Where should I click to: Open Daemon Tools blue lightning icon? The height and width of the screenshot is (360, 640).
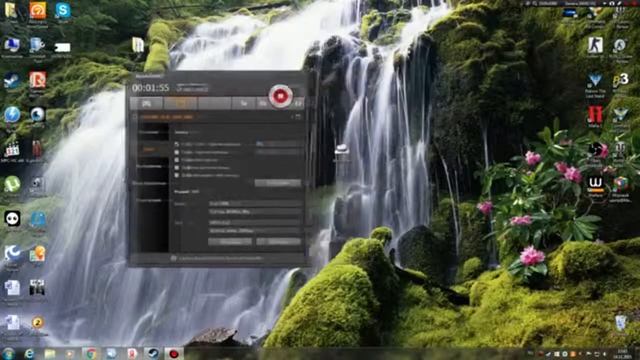coord(12,115)
